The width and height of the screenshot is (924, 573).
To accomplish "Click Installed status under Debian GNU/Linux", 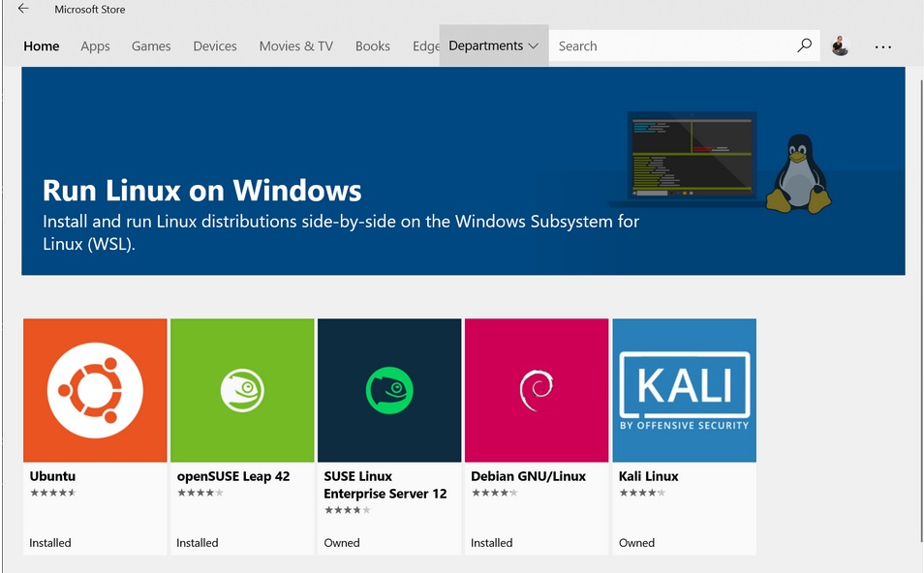I will pyautogui.click(x=491, y=542).
